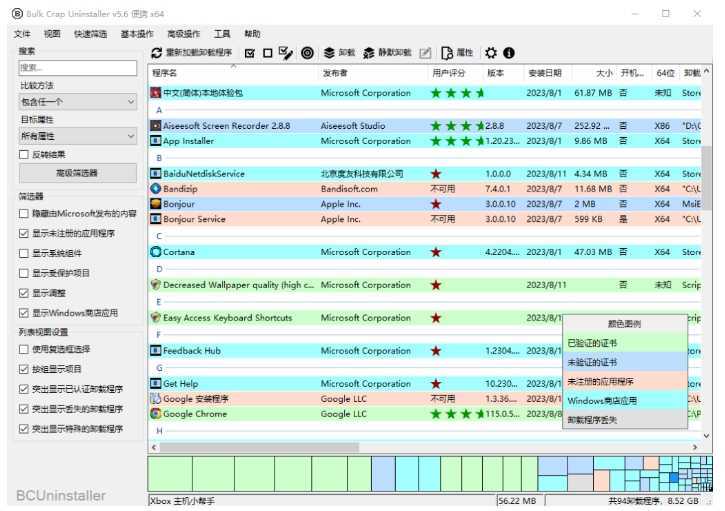
Task: Click the reload uninstallers refresh icon
Action: (x=157, y=53)
